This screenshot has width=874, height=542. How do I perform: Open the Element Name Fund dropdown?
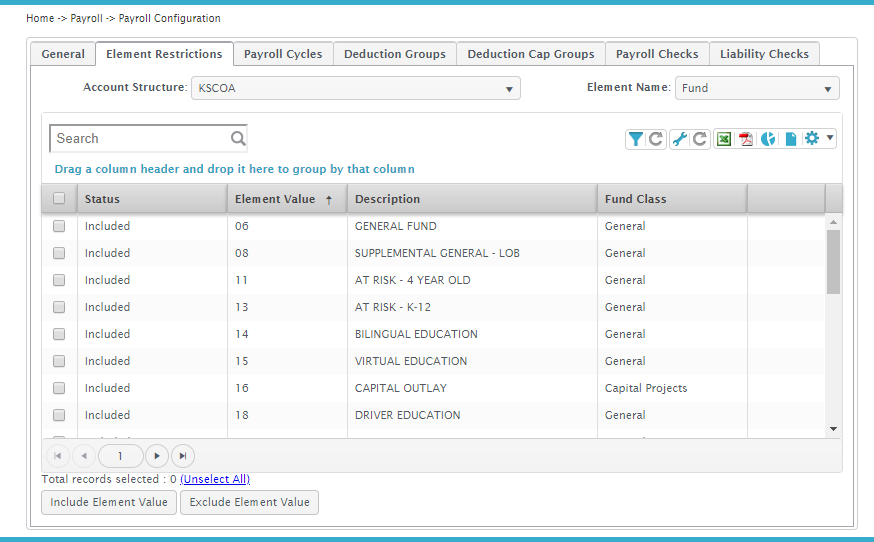tap(757, 88)
